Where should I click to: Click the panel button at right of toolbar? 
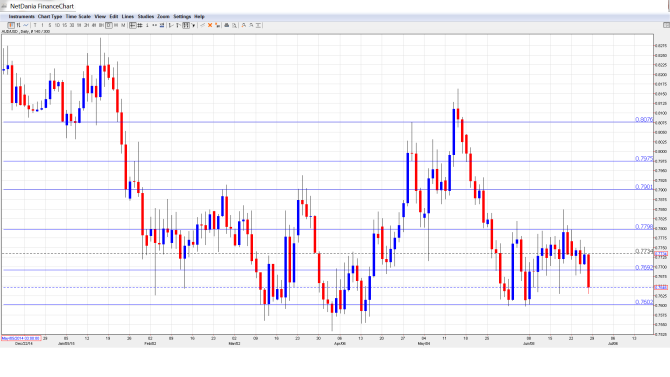666,26
